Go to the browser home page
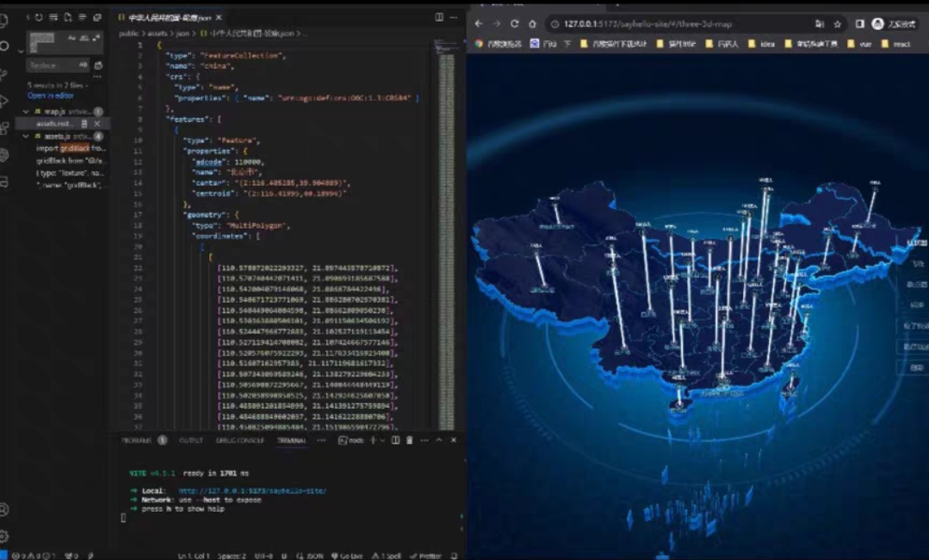This screenshot has height=560, width=929. click(x=532, y=24)
